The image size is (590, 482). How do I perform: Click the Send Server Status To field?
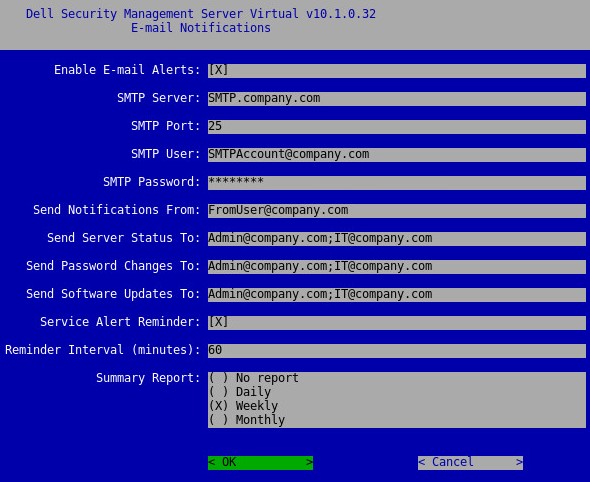397,239
